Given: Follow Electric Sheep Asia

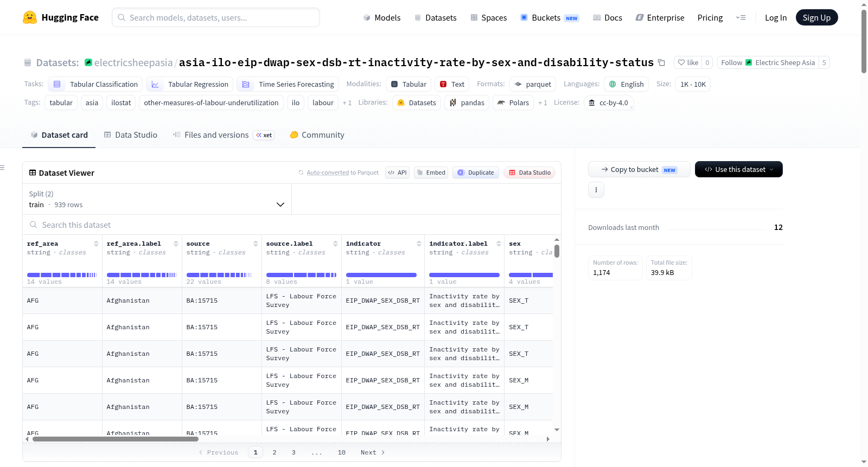Looking at the screenshot, I should [x=768, y=62].
